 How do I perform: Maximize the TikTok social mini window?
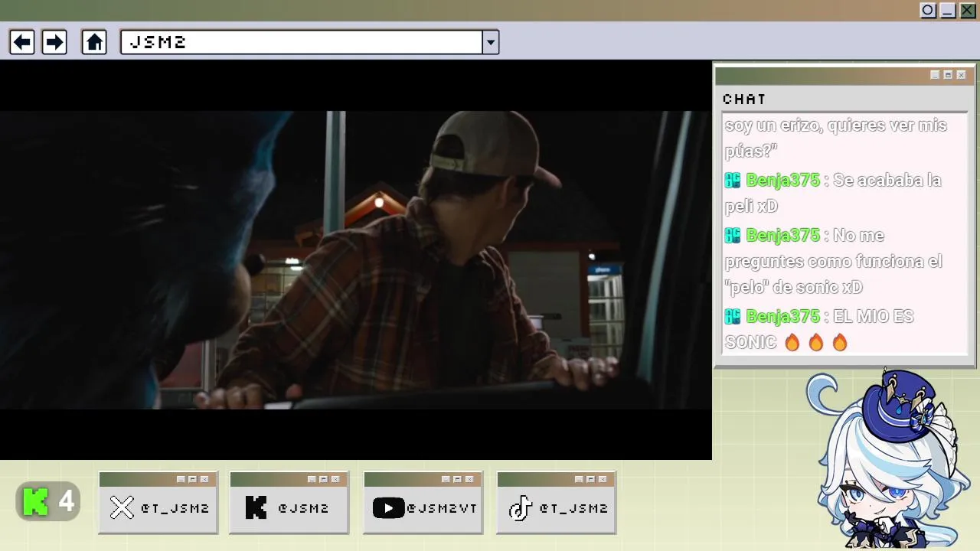pos(590,479)
